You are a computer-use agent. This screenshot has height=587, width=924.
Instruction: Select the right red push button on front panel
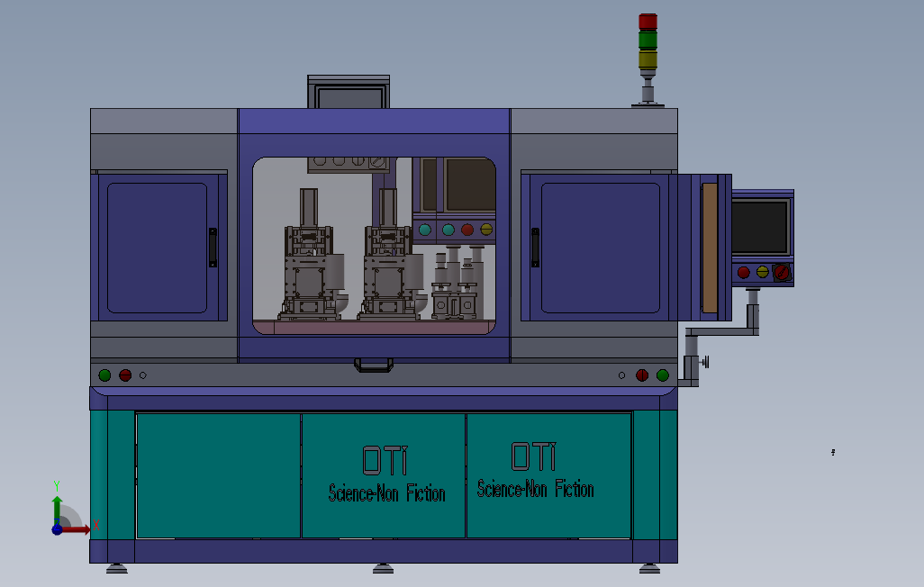tap(642, 375)
